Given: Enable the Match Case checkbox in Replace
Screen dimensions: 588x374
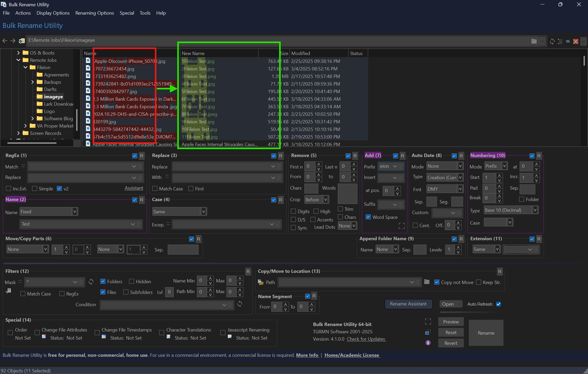Looking at the screenshot, I should click(x=155, y=189).
